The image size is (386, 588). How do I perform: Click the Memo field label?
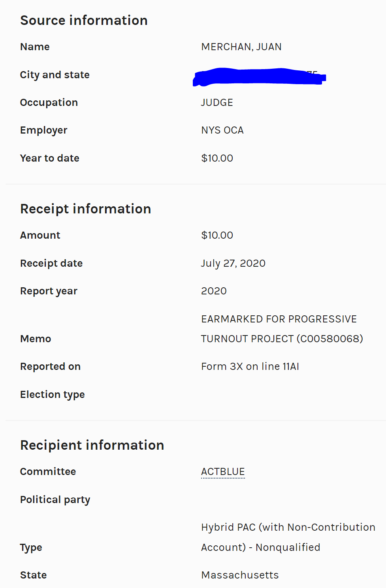(x=36, y=339)
